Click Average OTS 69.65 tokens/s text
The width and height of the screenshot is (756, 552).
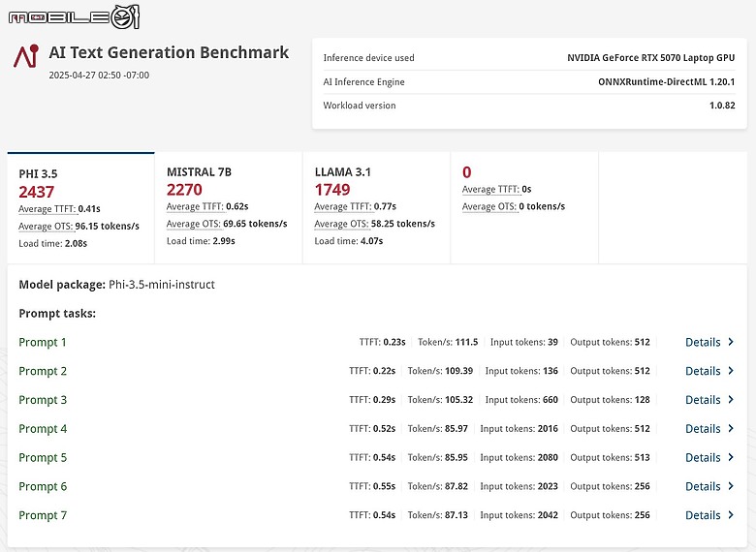227,224
